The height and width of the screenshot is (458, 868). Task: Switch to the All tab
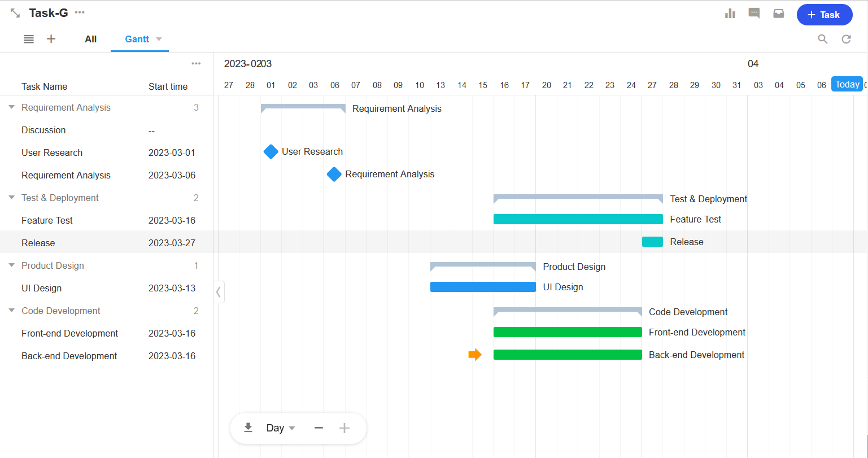click(x=90, y=39)
